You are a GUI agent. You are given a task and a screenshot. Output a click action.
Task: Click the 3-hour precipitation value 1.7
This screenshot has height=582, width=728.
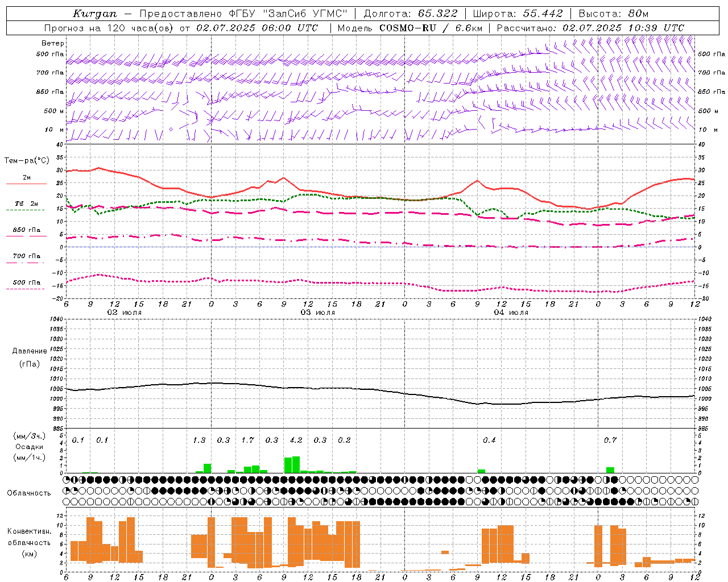click(247, 440)
